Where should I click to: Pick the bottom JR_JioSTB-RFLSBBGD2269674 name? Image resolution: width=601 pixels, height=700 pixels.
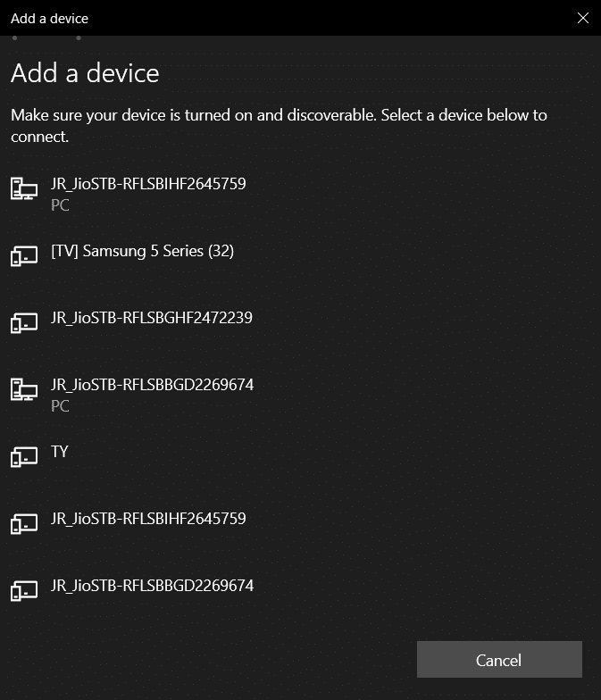[x=152, y=586]
